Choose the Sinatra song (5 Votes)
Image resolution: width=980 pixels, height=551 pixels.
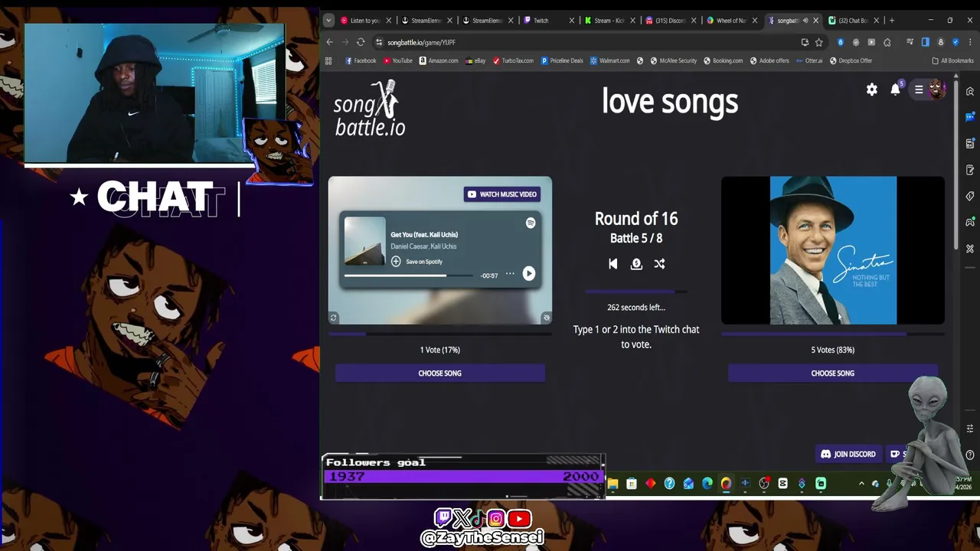(x=833, y=373)
